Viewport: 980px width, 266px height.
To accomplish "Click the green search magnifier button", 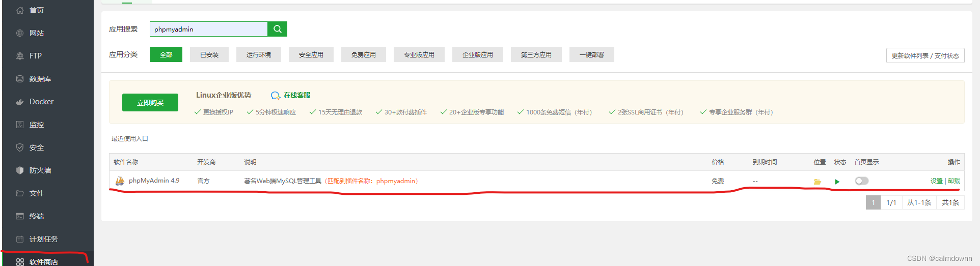I will [278, 29].
